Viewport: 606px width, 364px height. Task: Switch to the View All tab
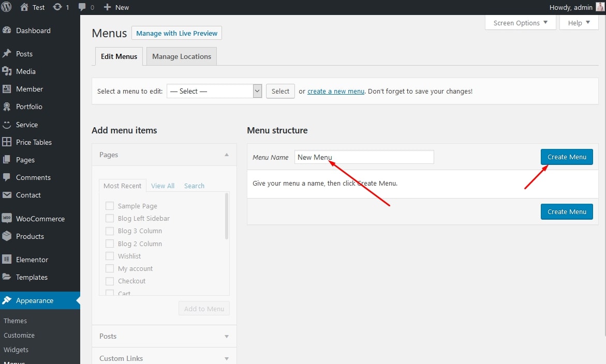click(x=162, y=186)
